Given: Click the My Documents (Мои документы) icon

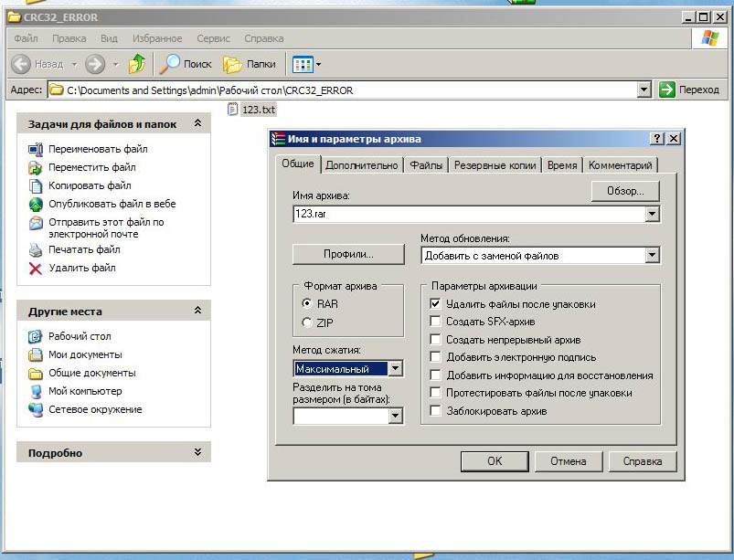Looking at the screenshot, I should pos(36,354).
